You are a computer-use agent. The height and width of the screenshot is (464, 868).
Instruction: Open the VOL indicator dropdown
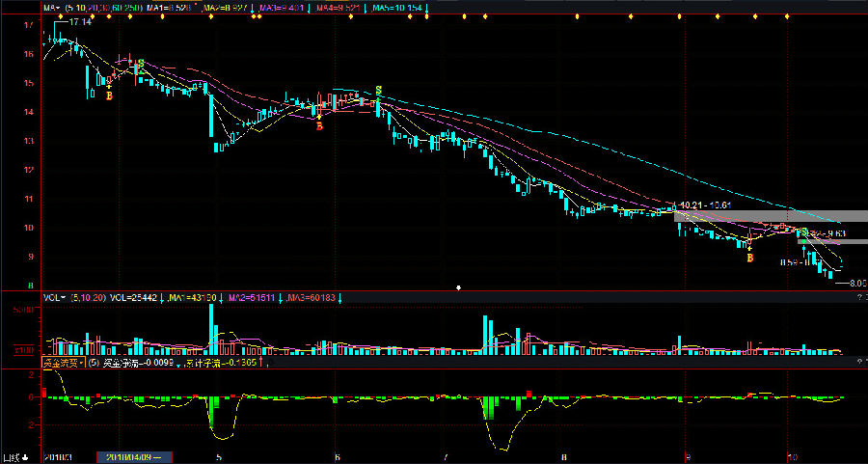tap(53, 299)
